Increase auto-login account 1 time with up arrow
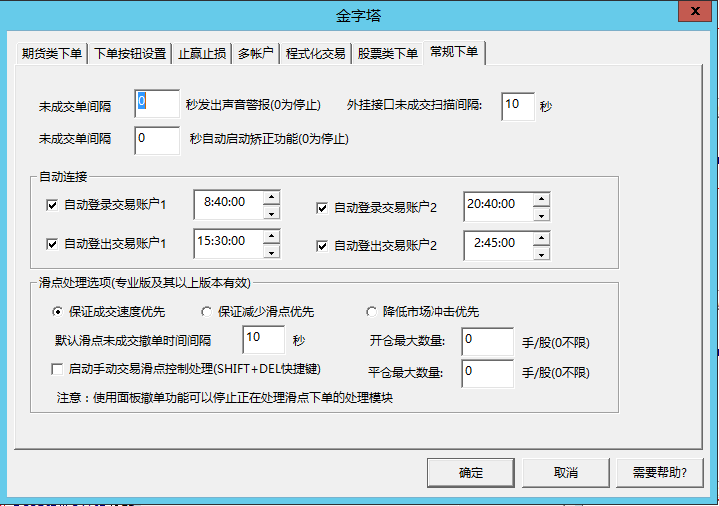719x506 pixels. [x=270, y=198]
